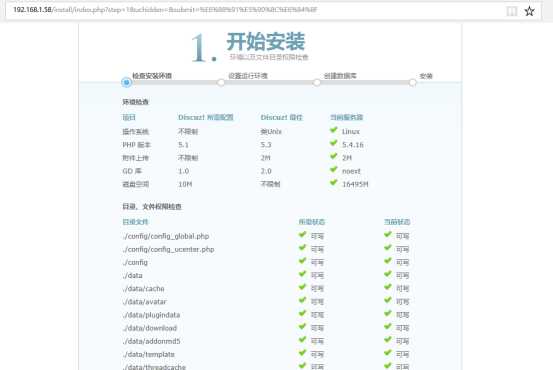Viewport: 553px width, 370px height.
Task: Click the ./data/plugindata path
Action: (151, 315)
